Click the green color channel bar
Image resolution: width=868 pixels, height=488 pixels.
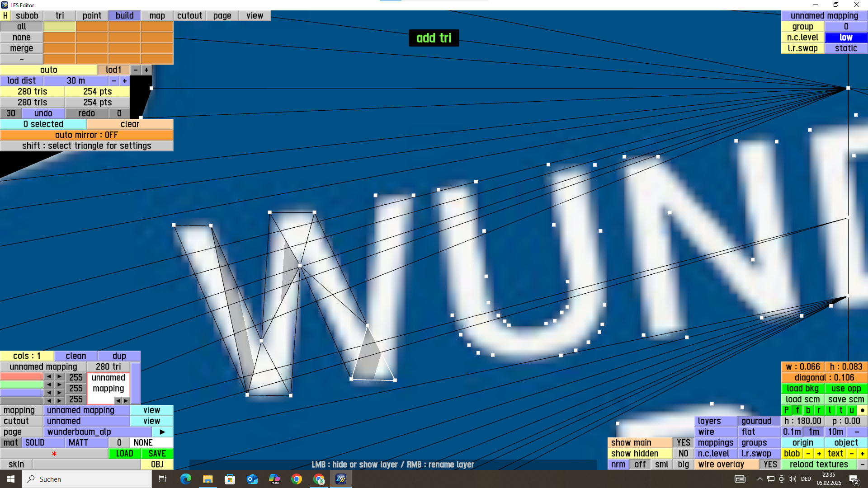click(x=21, y=385)
